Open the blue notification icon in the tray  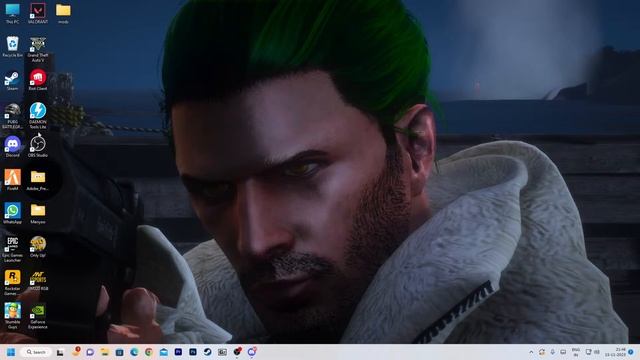(x=631, y=352)
